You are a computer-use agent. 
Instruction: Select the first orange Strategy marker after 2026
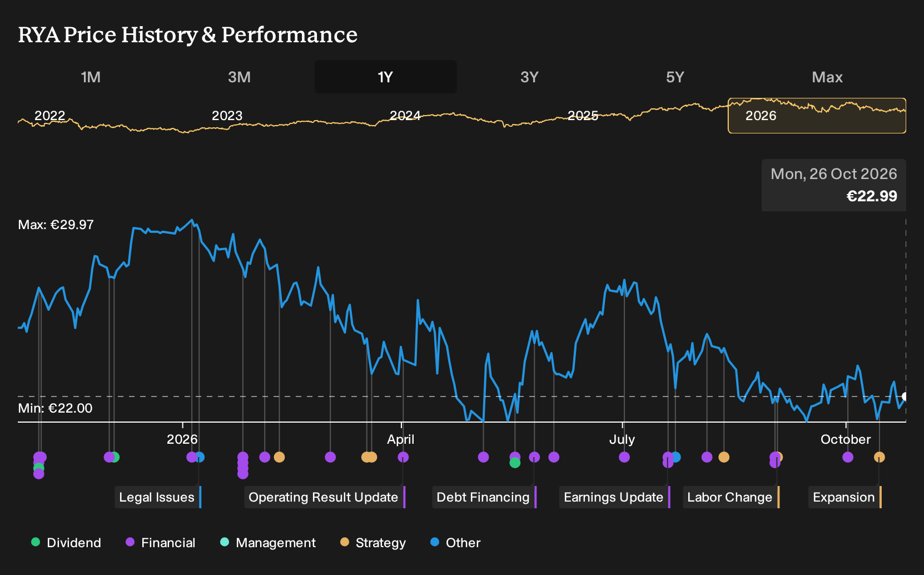279,457
